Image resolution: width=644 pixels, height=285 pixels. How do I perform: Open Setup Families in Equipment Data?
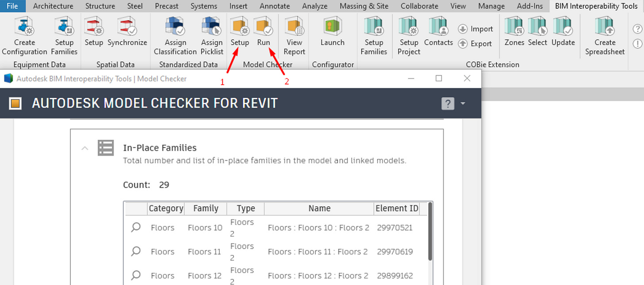coord(64,36)
